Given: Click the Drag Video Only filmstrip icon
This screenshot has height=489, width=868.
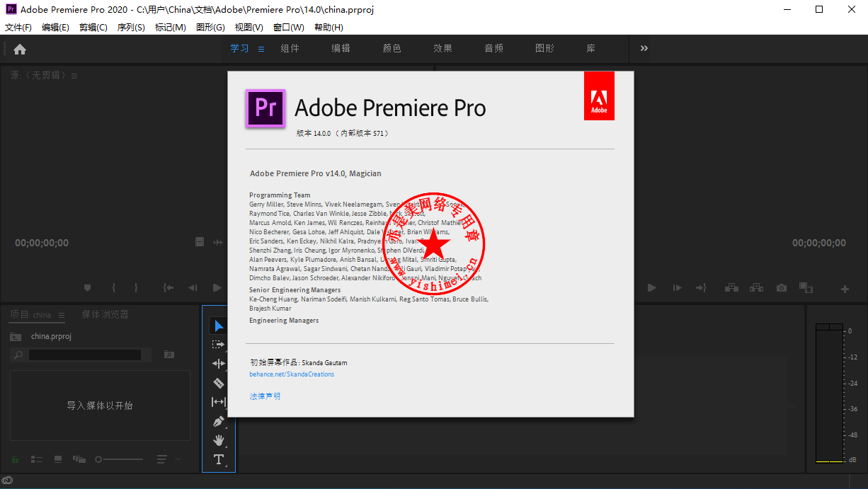Looking at the screenshot, I should (200, 242).
